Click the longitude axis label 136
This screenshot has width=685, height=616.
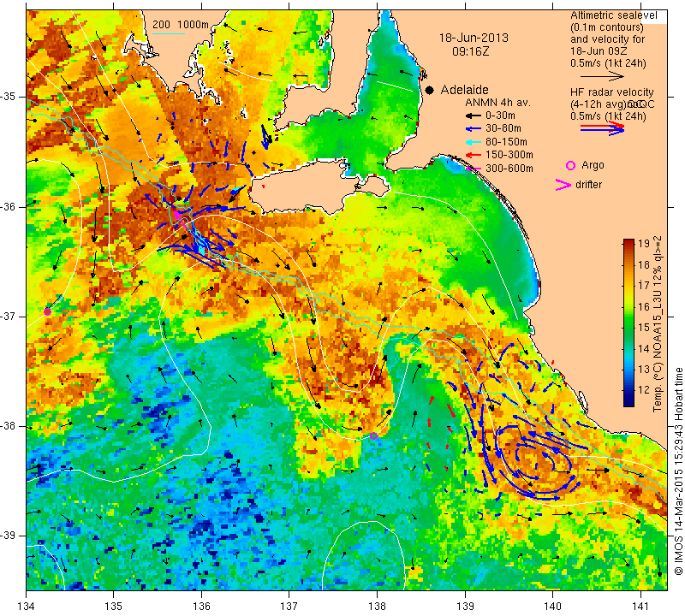tap(201, 607)
